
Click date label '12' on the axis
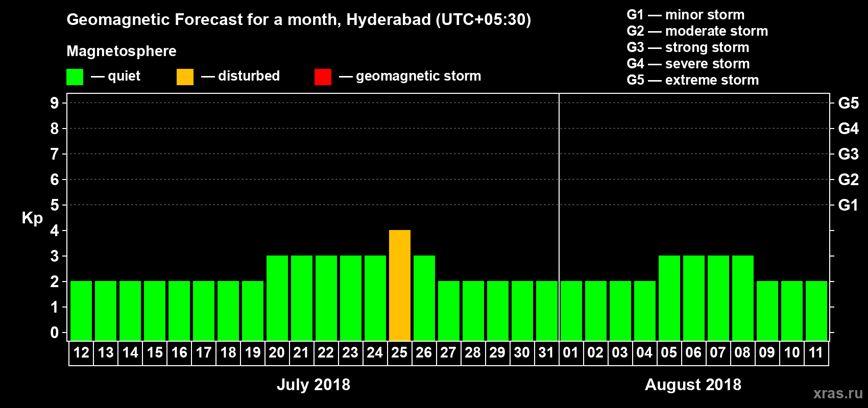81,352
